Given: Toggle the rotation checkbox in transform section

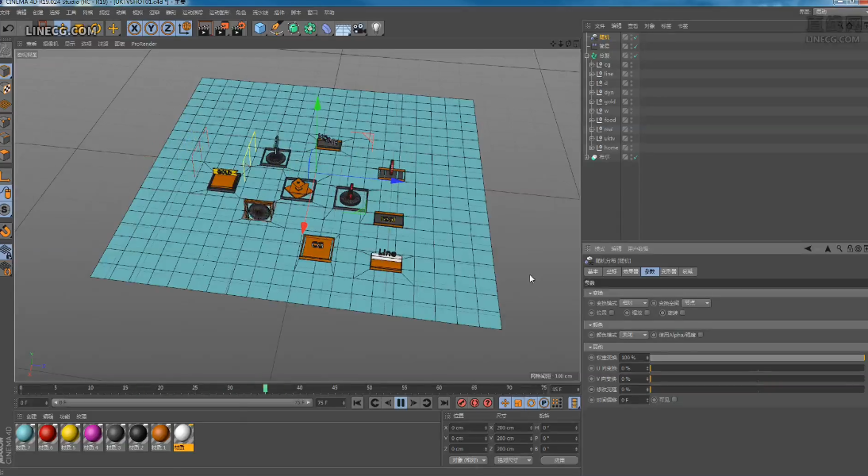Looking at the screenshot, I should point(682,313).
